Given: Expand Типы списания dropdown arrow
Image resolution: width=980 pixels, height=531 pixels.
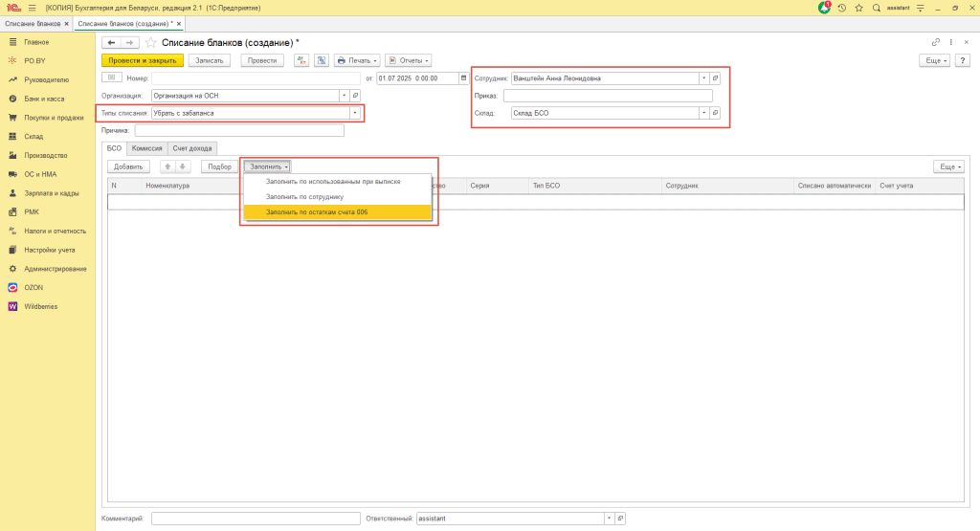Looking at the screenshot, I should coord(355,113).
